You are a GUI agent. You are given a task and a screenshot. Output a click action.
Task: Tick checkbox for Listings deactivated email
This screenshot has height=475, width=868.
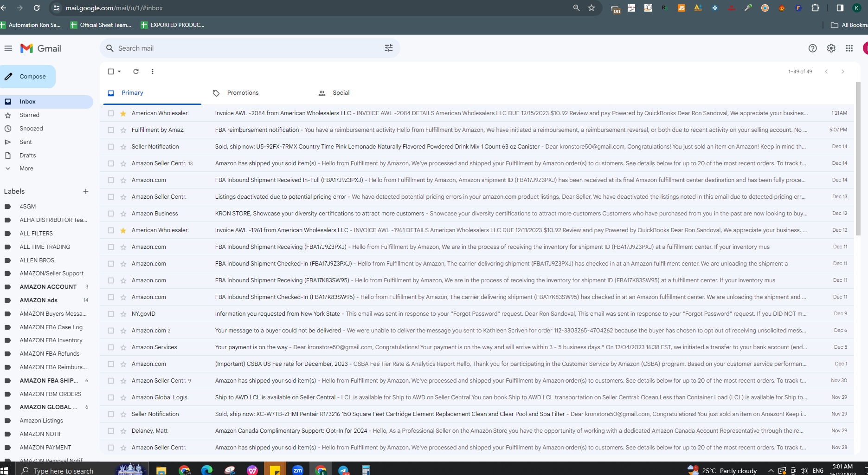point(110,197)
